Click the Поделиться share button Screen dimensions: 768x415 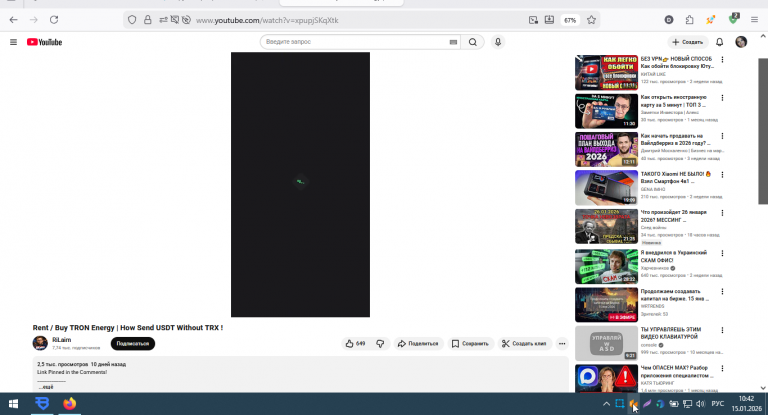418,343
